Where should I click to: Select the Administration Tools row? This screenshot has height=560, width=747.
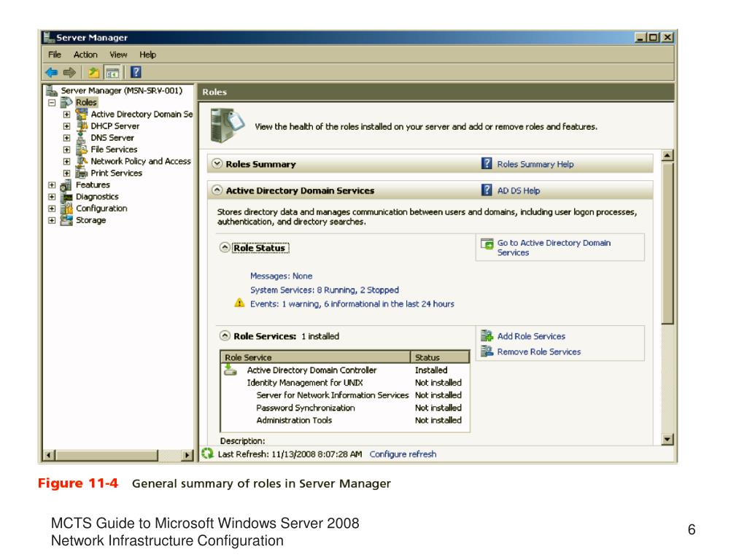click(345, 421)
